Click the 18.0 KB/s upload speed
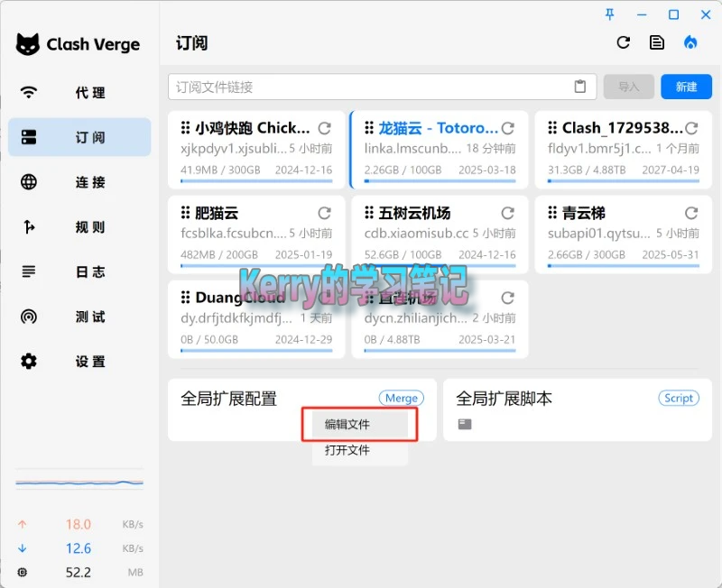 tap(79, 525)
